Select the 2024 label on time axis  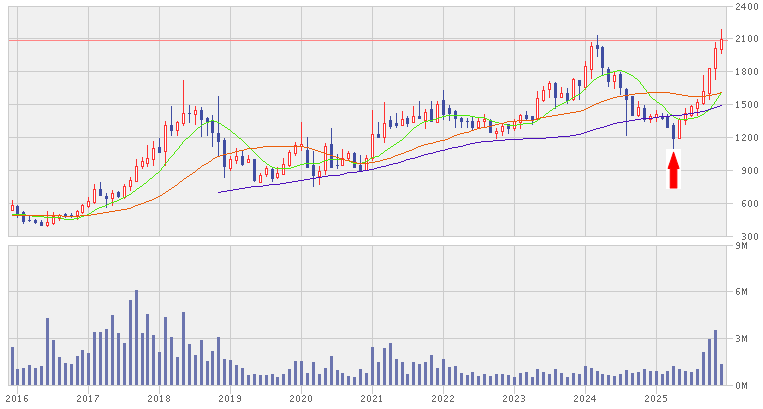[x=584, y=398]
